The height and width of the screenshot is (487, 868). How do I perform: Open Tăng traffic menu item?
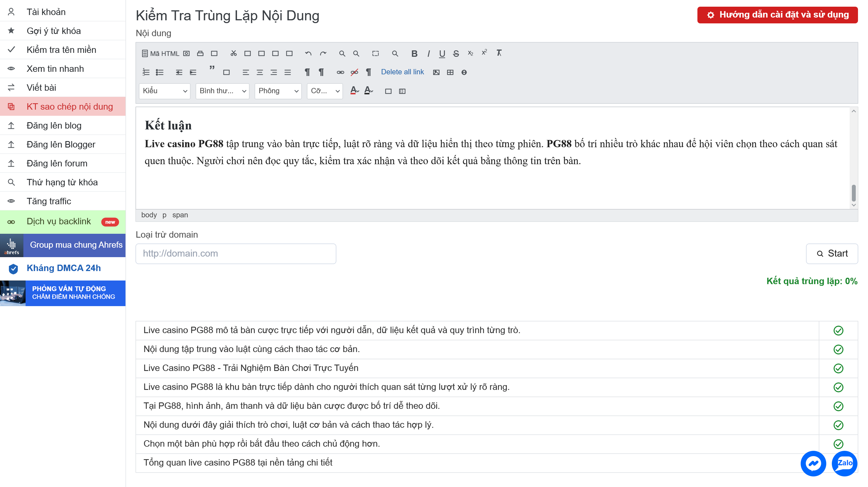click(x=63, y=201)
